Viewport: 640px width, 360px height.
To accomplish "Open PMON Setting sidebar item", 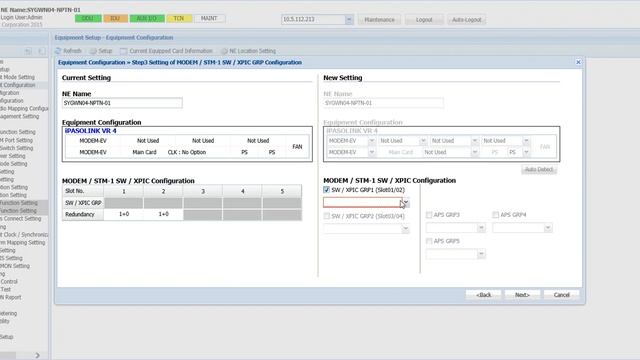I will pyautogui.click(x=15, y=266).
